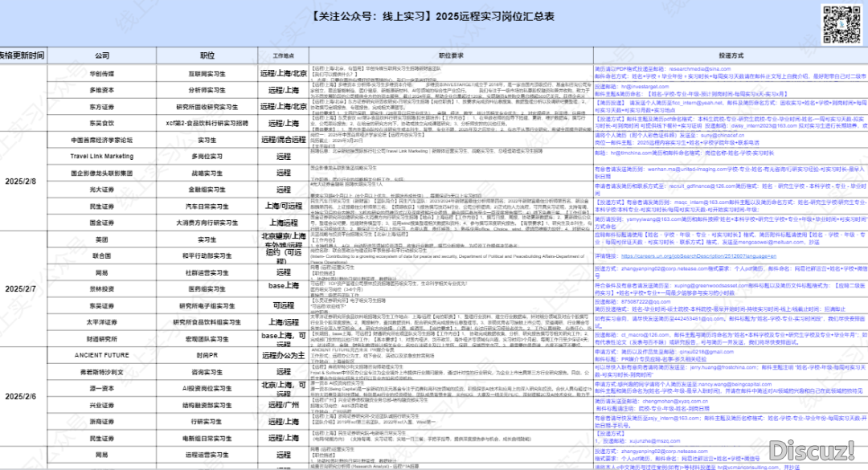Click company cell 景林投资

point(102,289)
